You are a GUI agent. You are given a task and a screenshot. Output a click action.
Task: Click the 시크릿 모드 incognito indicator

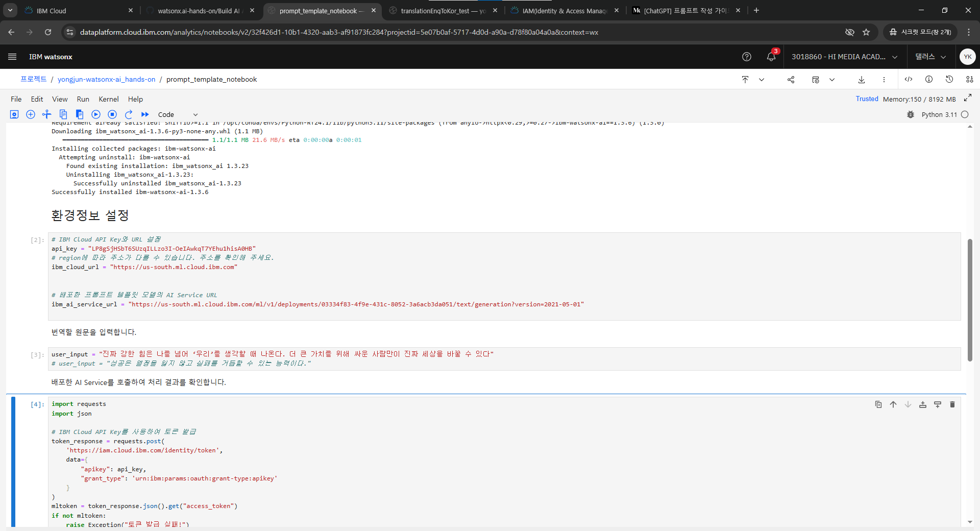coord(921,32)
